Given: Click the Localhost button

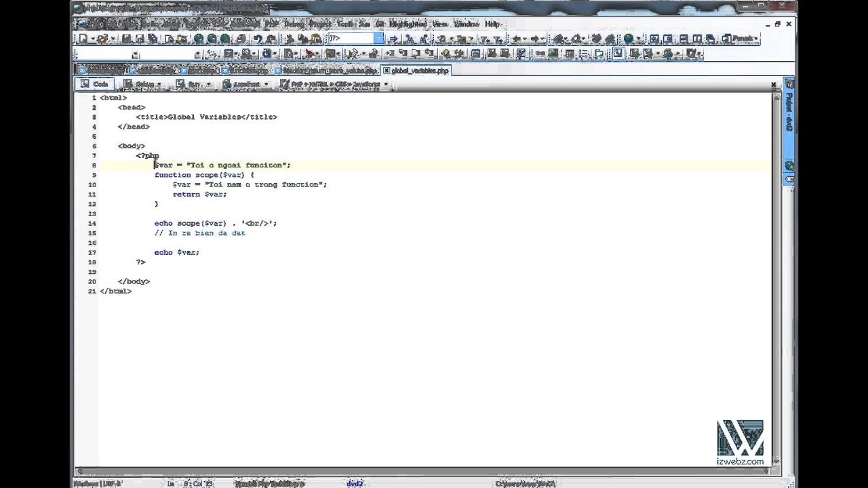Looking at the screenshot, I should (242, 84).
